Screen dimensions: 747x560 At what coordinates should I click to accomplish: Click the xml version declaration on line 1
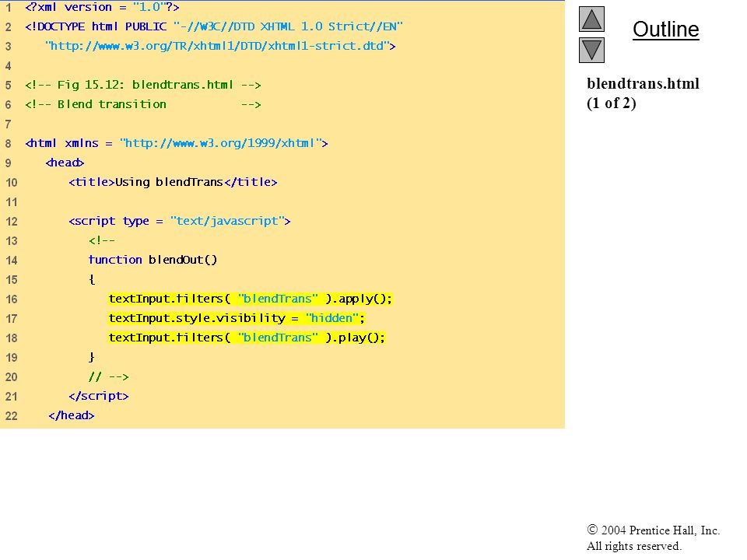[103, 7]
